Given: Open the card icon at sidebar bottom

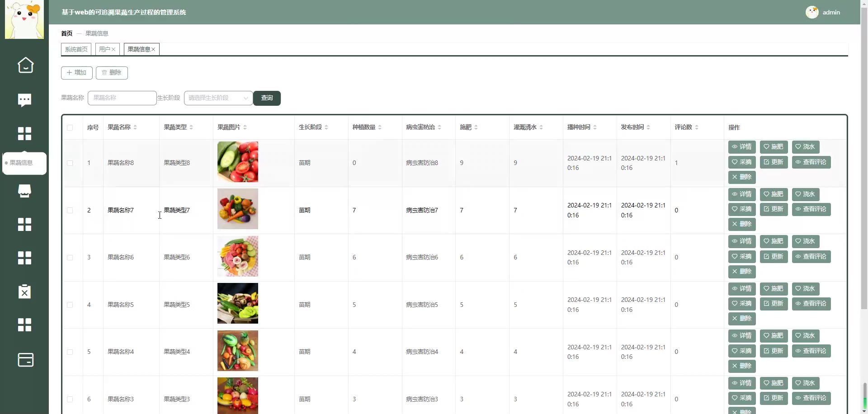Looking at the screenshot, I should (25, 360).
